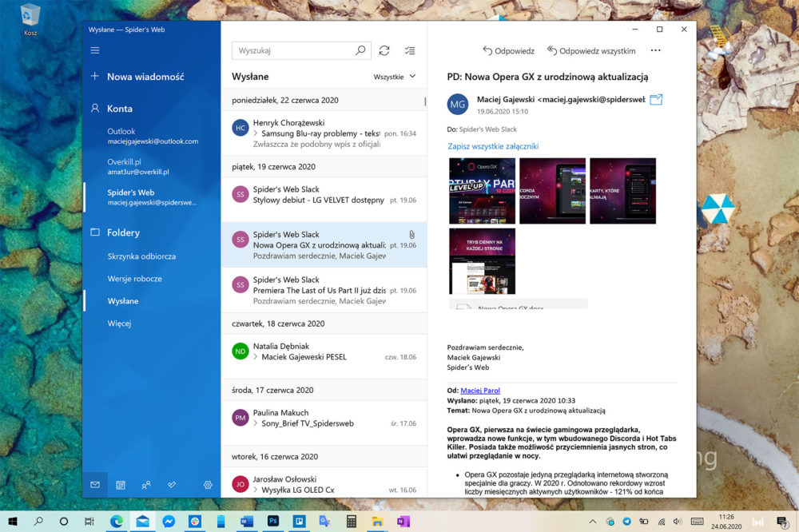Open Maciek Gajeweski PESEL message
Image resolution: width=799 pixels, height=532 pixels.
(324, 357)
